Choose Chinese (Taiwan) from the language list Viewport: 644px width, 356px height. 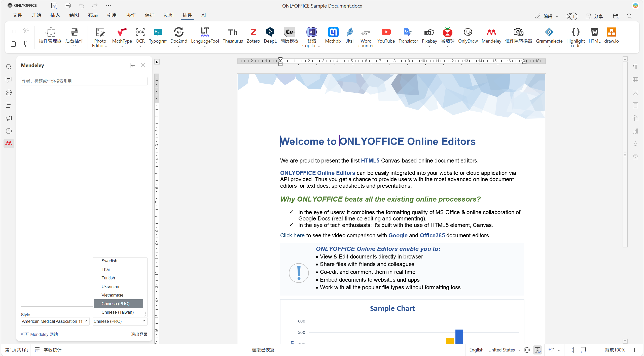[118, 312]
